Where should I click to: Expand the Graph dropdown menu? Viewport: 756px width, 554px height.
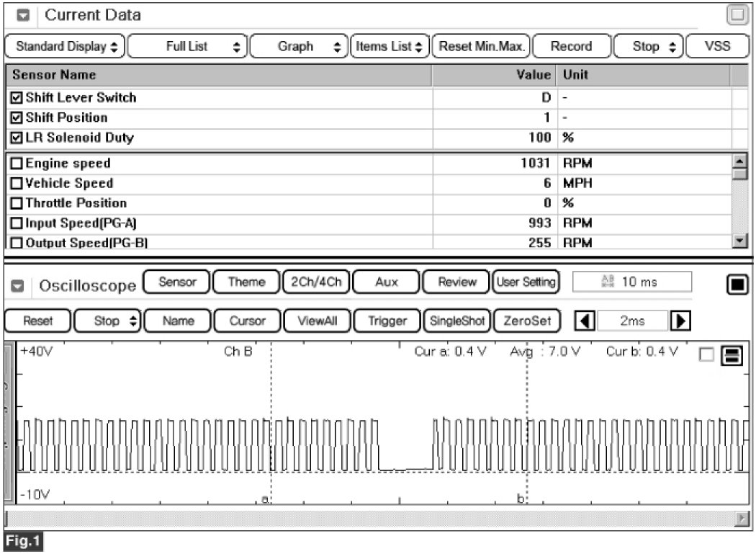click(x=300, y=46)
